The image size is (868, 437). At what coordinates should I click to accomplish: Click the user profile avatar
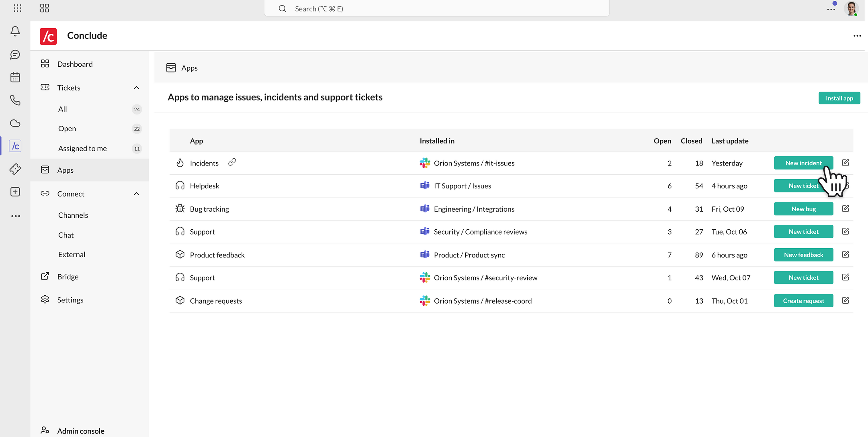click(851, 8)
